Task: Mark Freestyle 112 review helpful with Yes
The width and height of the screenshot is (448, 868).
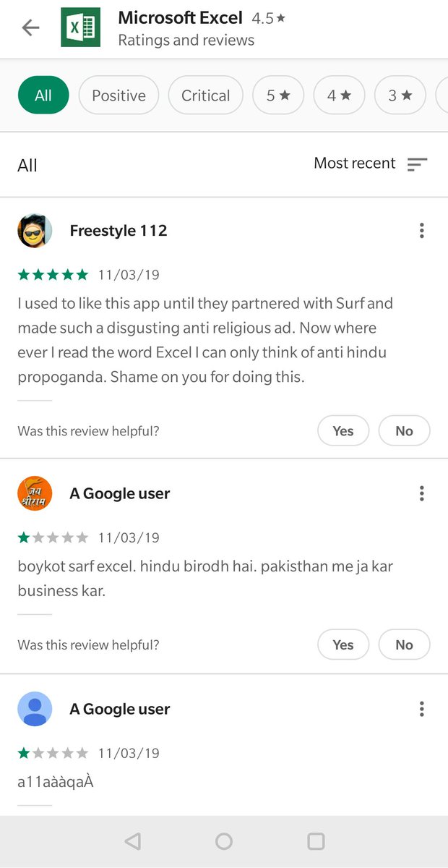Action: click(343, 431)
